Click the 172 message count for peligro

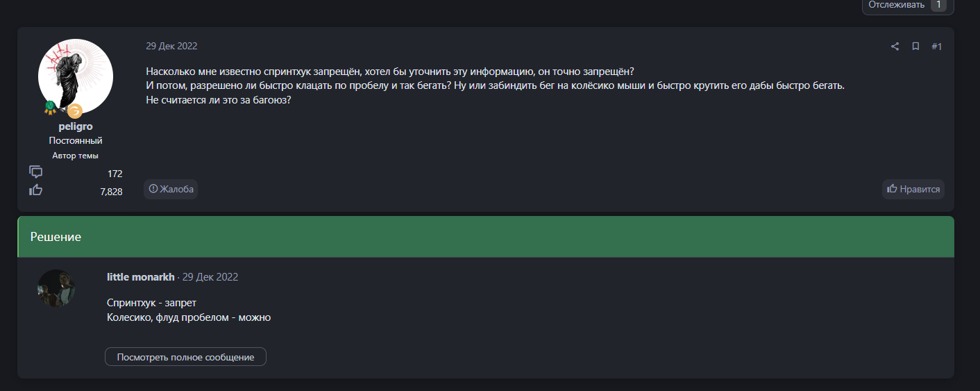pos(115,174)
